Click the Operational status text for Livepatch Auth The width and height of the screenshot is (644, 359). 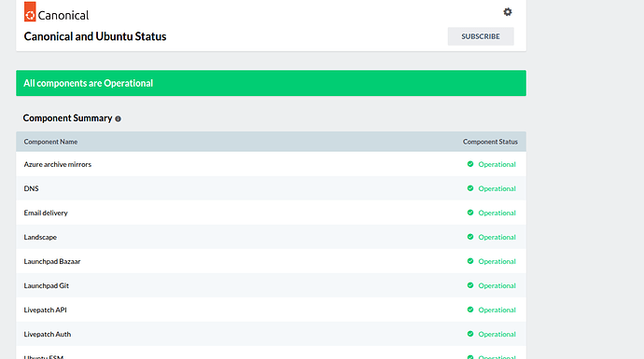497,334
